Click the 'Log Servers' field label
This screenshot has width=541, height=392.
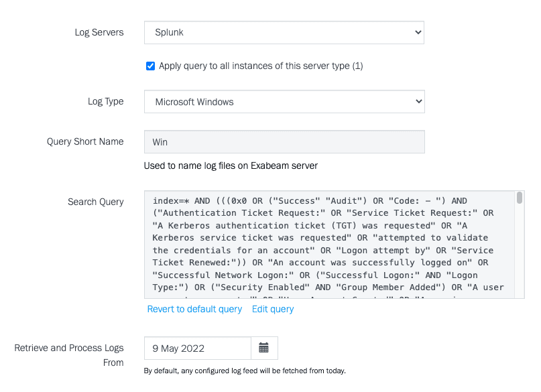(99, 32)
